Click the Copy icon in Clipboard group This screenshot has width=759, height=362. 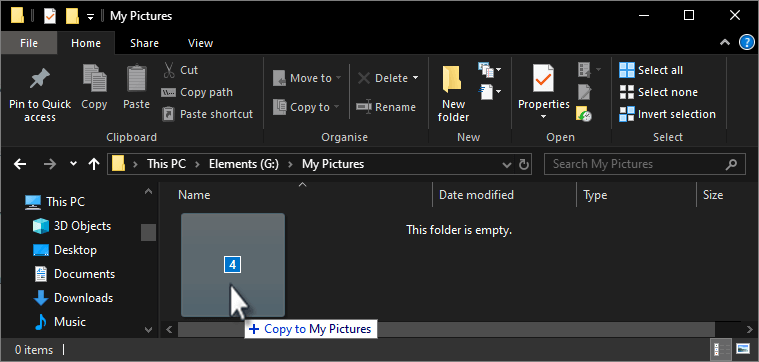[94, 78]
